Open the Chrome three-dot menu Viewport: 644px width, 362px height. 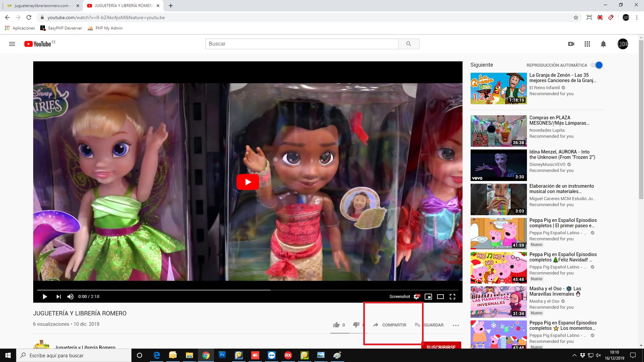pyautogui.click(x=637, y=17)
